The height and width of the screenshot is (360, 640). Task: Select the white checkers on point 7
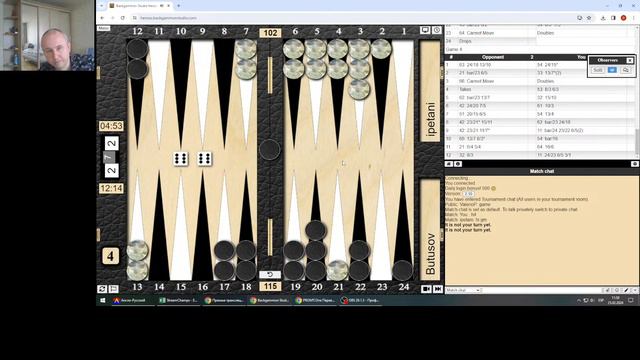point(246,59)
